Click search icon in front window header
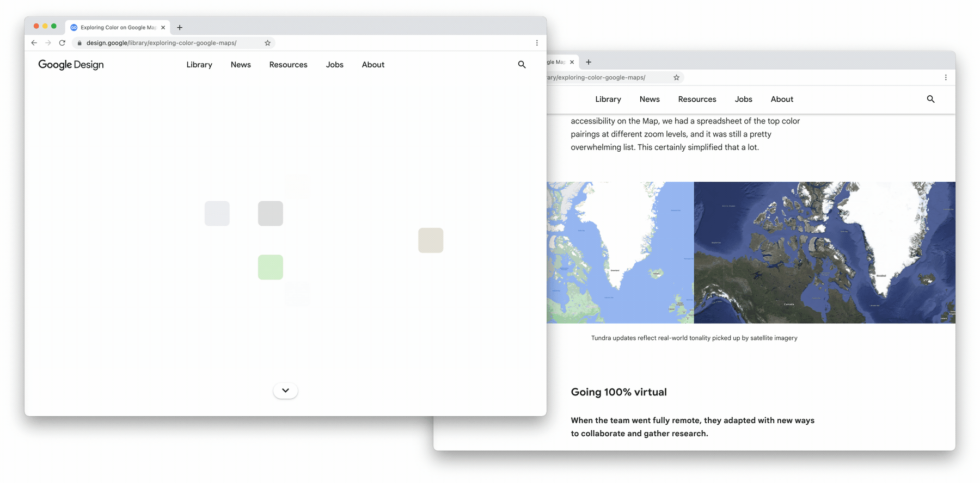Screen dimensions: 980x483 point(522,65)
